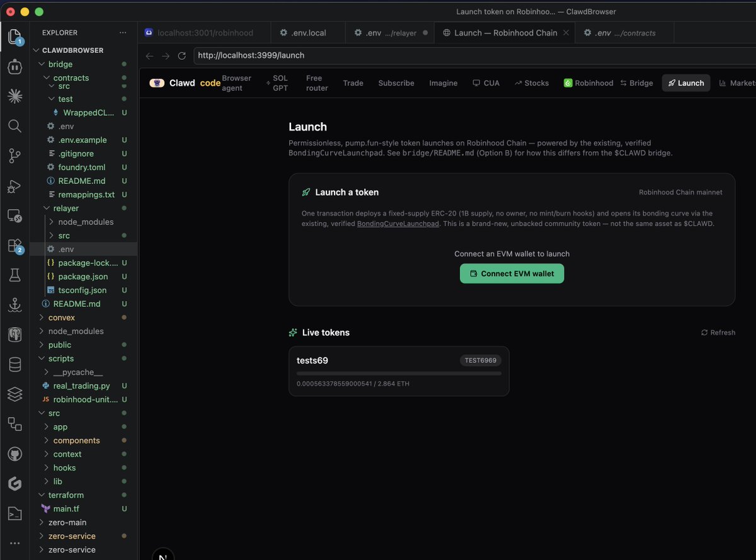Open the PostgreSQL elephant icon
This screenshot has height=560, width=756.
(14, 335)
